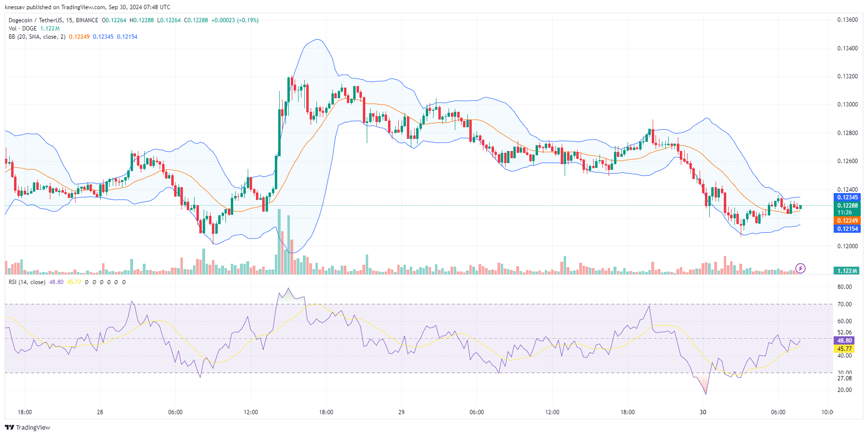
Task: Click the 0.12600 price axis label
Action: click(x=848, y=161)
